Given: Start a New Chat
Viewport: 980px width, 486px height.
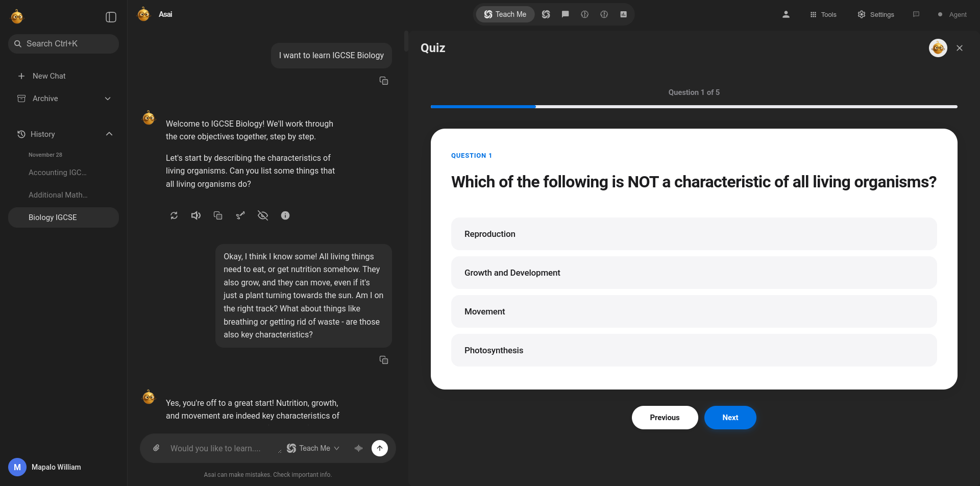Looking at the screenshot, I should tap(50, 76).
